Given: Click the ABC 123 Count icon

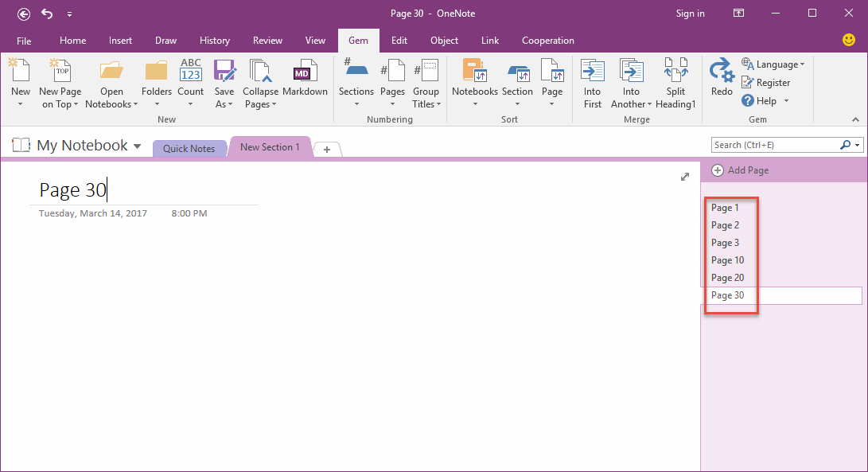Looking at the screenshot, I should point(190,71).
